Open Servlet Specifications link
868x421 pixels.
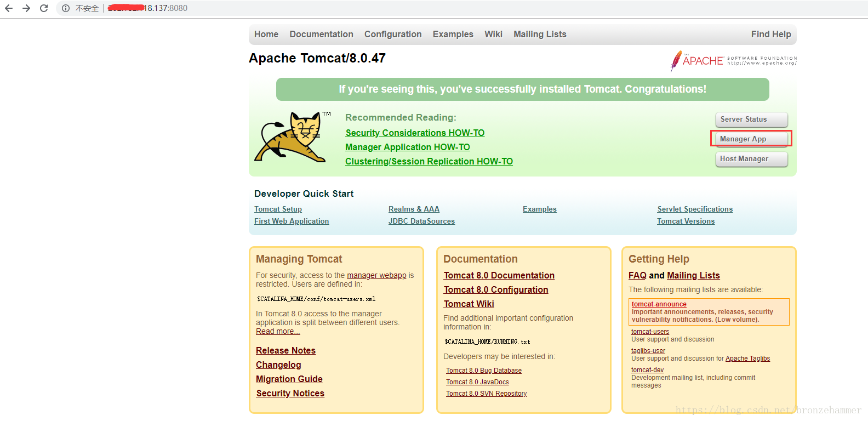[x=695, y=209]
